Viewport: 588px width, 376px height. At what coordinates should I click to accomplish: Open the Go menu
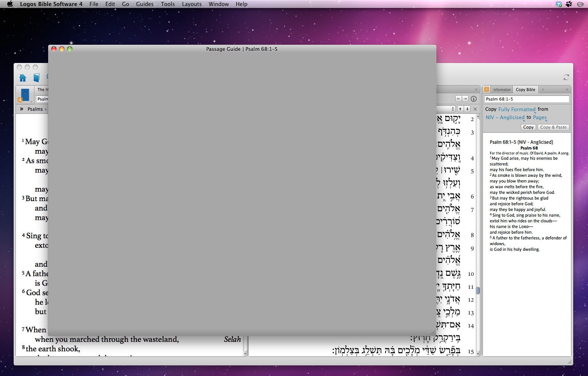pos(125,4)
